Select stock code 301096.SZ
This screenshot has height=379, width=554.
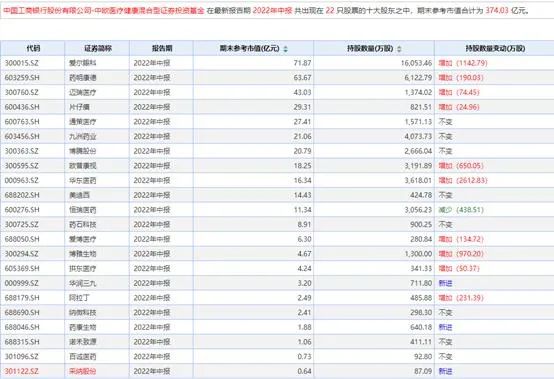(22, 356)
